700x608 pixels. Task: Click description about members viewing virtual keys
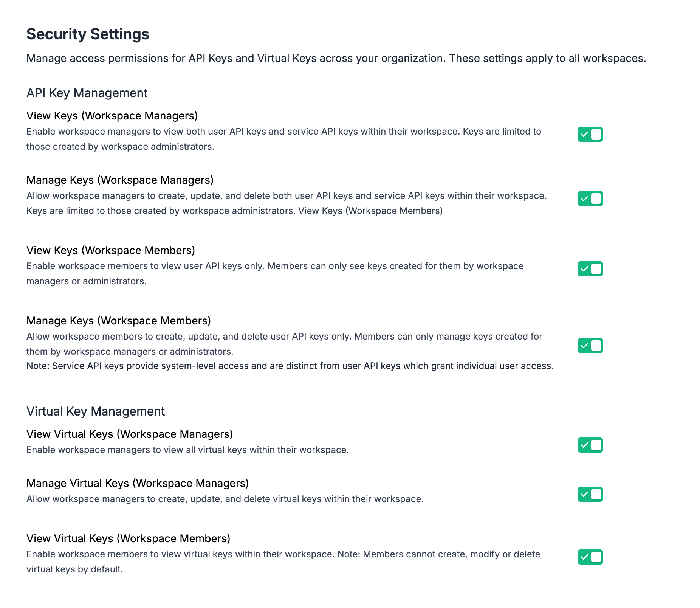(283, 562)
